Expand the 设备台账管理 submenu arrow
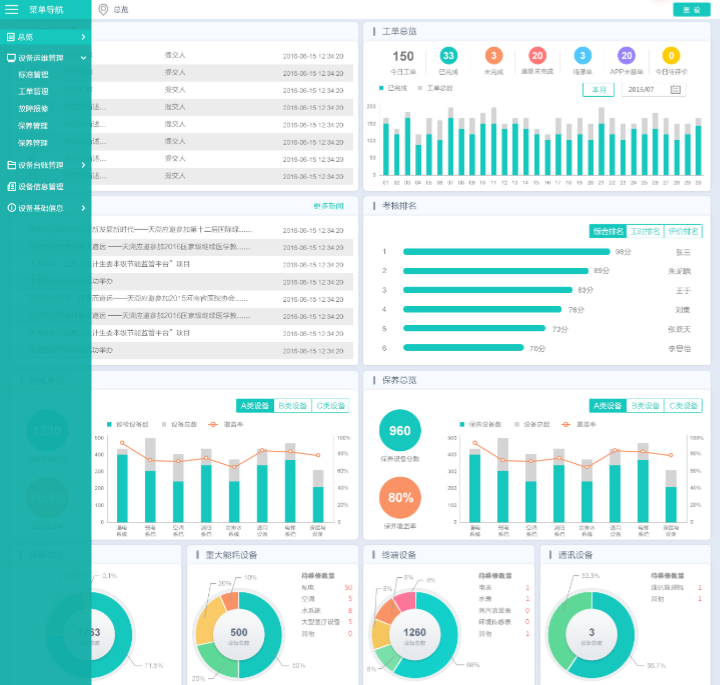Image resolution: width=720 pixels, height=685 pixels. pos(83,165)
